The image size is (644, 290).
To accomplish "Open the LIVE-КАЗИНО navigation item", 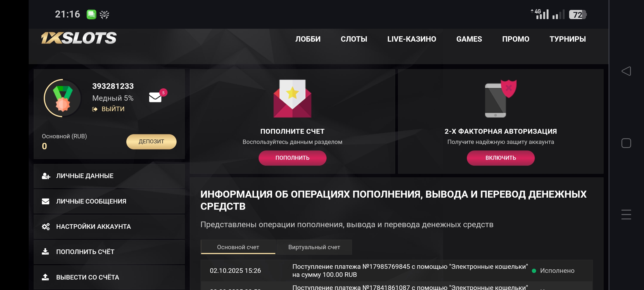I will click(x=412, y=39).
